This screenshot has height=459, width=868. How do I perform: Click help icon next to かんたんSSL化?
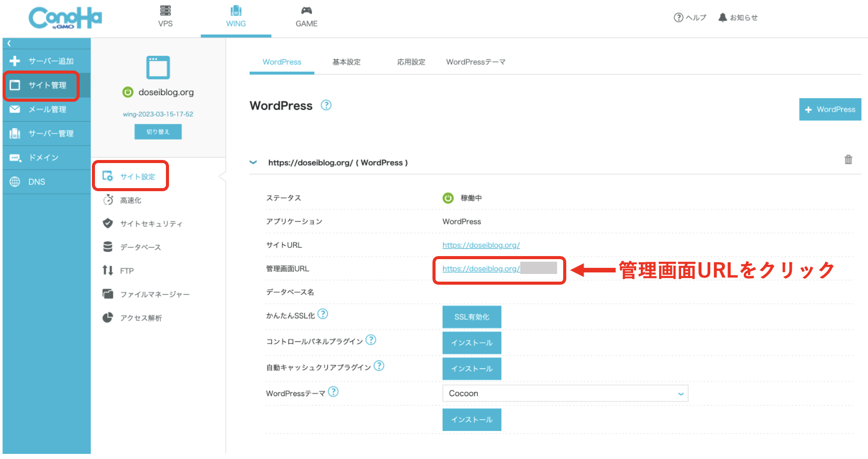pyautogui.click(x=323, y=314)
